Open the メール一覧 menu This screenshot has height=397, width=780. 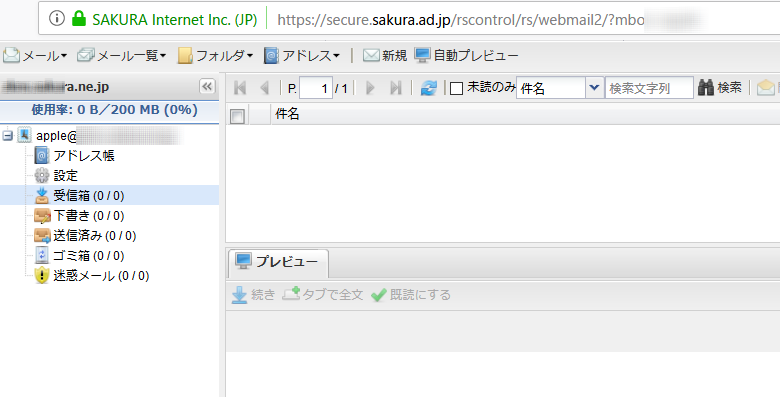(121, 55)
